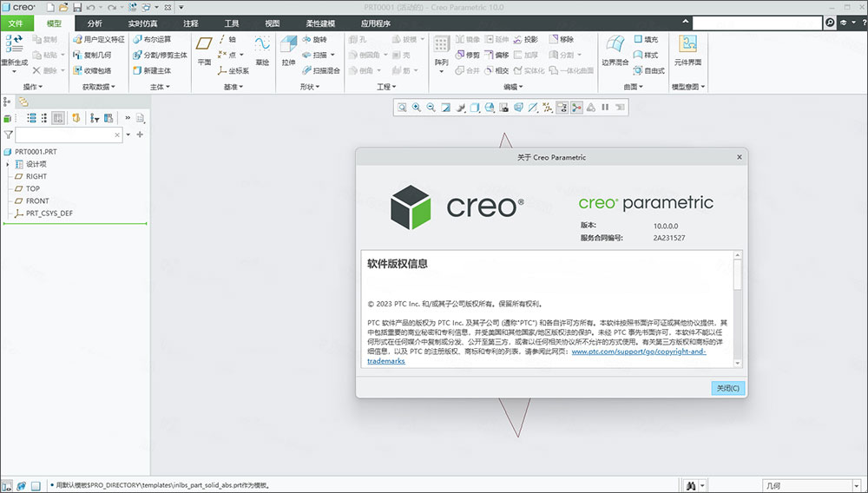Switch to the layer tree panel icon
The height and width of the screenshot is (493, 868).
coord(23,102)
